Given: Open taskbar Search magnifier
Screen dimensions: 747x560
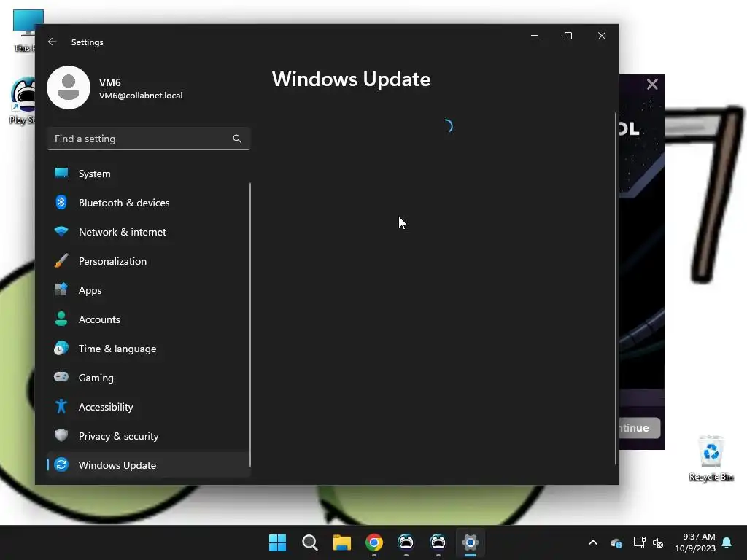Looking at the screenshot, I should (x=309, y=542).
